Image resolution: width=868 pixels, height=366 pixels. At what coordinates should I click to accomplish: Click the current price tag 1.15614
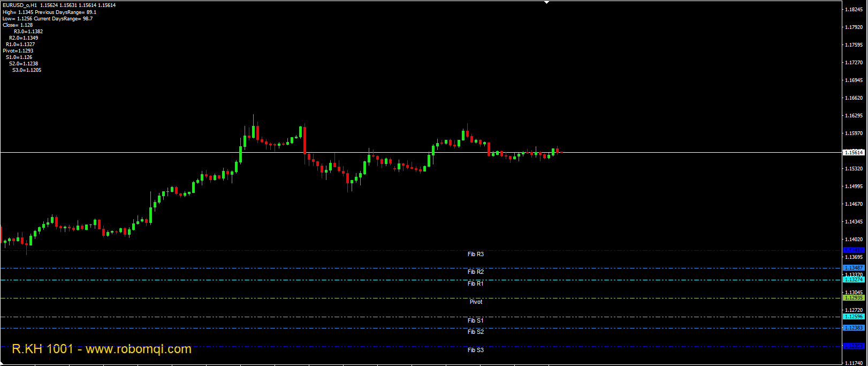(854, 153)
